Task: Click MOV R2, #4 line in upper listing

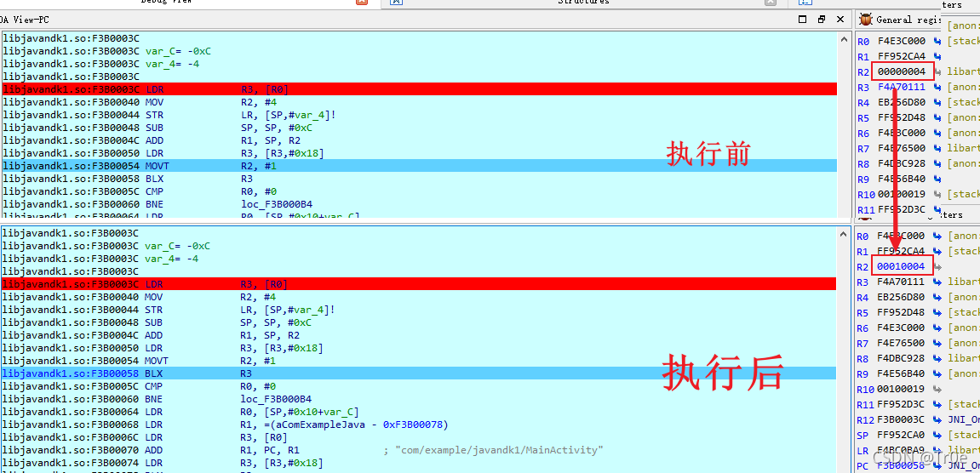Action: (x=419, y=102)
